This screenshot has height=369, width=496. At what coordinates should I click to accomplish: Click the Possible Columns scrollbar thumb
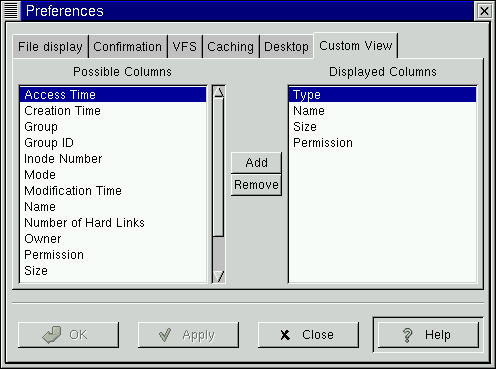click(219, 168)
